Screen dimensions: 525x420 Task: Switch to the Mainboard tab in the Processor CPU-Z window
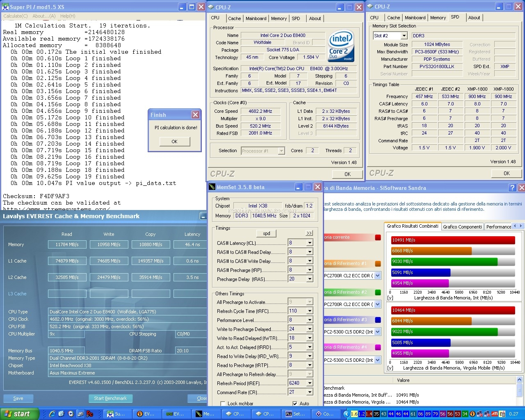coord(256,18)
